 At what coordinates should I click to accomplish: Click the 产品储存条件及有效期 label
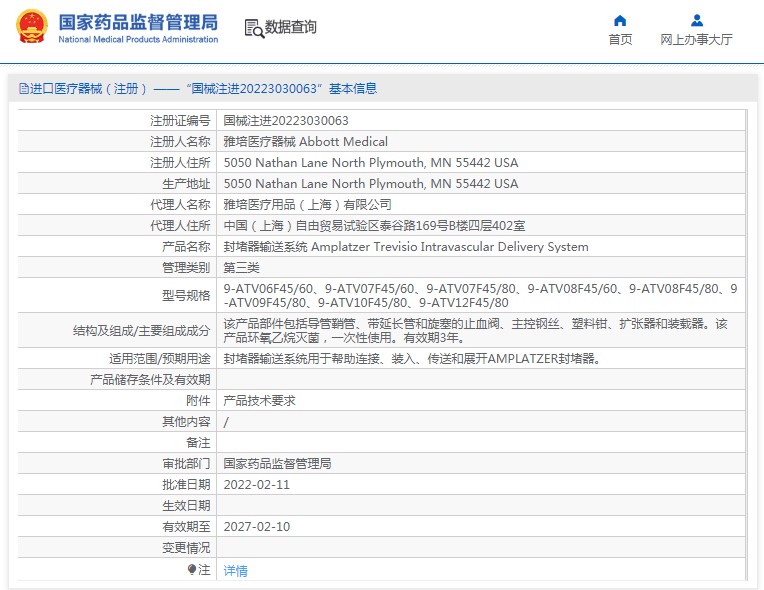coord(150,380)
